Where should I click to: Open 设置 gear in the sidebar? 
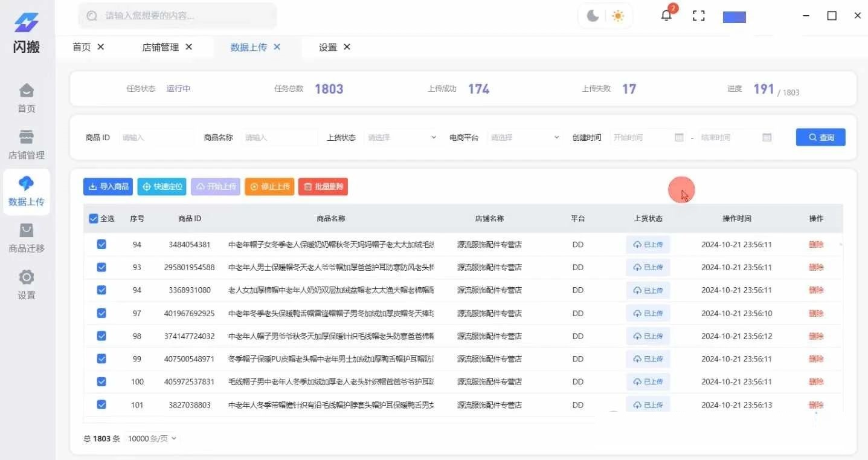27,285
